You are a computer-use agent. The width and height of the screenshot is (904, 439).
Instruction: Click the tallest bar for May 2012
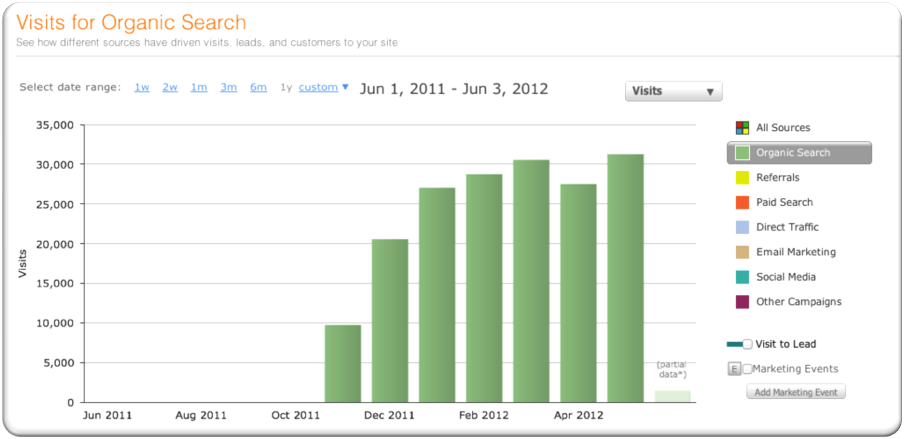pos(625,278)
